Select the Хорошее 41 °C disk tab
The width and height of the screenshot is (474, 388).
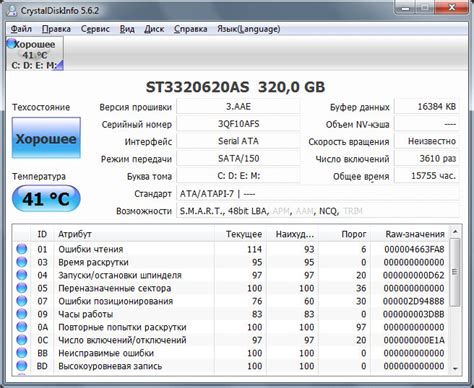pos(35,54)
